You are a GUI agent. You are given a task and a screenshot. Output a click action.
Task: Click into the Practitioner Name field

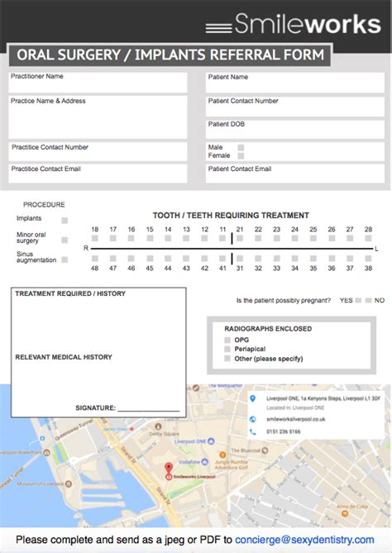click(98, 83)
